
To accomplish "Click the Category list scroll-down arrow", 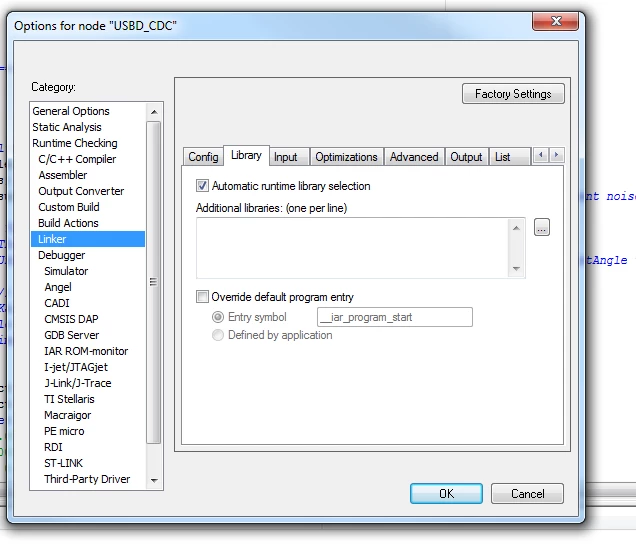I will pos(154,480).
